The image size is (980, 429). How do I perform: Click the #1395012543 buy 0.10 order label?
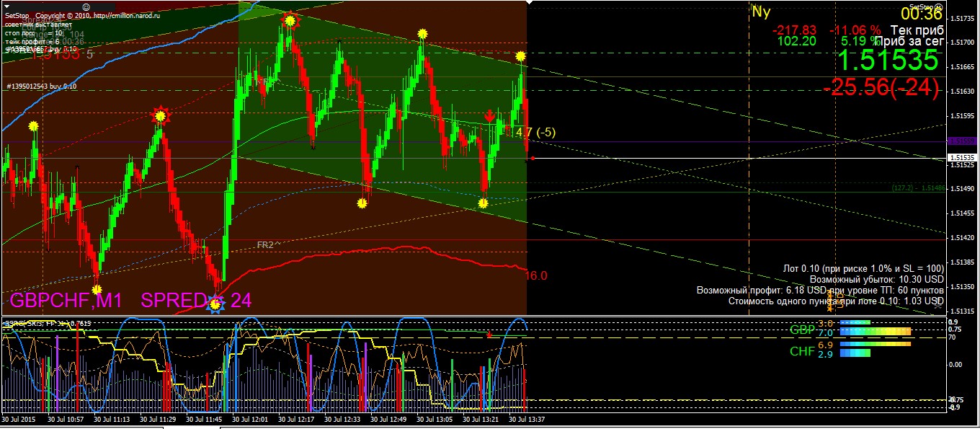pos(42,87)
